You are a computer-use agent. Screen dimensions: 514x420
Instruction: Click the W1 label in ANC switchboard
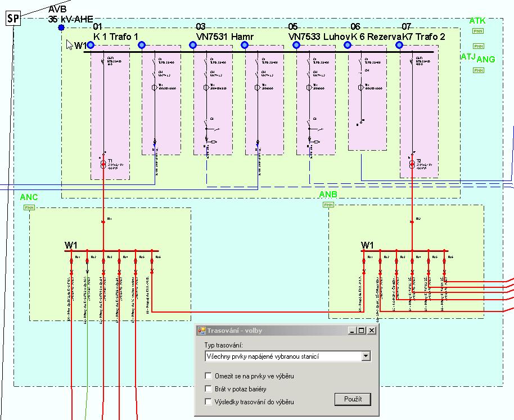(x=71, y=245)
